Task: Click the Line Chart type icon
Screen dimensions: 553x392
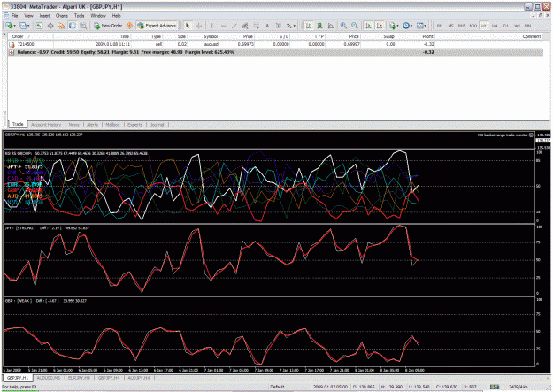Action: 331,26
